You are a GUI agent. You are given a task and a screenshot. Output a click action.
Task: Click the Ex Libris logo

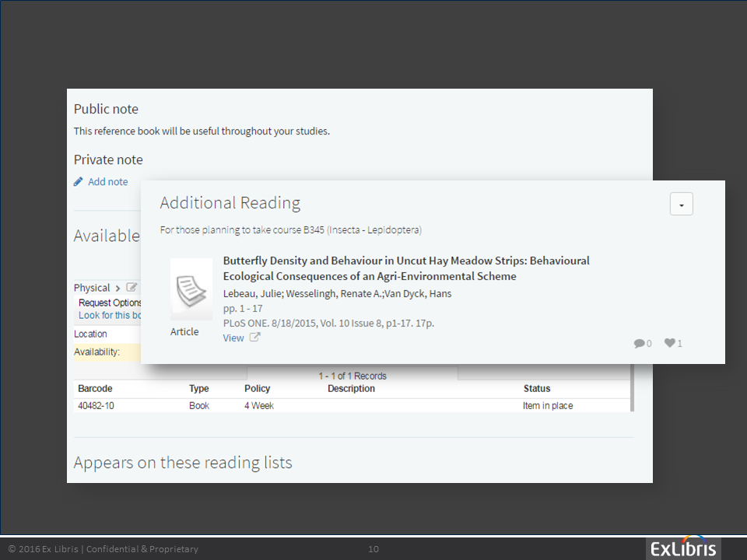(683, 548)
